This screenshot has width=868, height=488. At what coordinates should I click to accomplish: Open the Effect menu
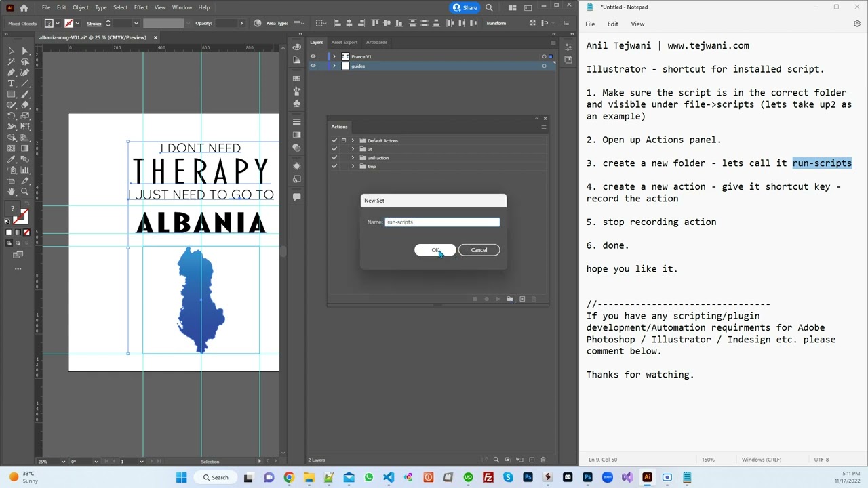[141, 7]
